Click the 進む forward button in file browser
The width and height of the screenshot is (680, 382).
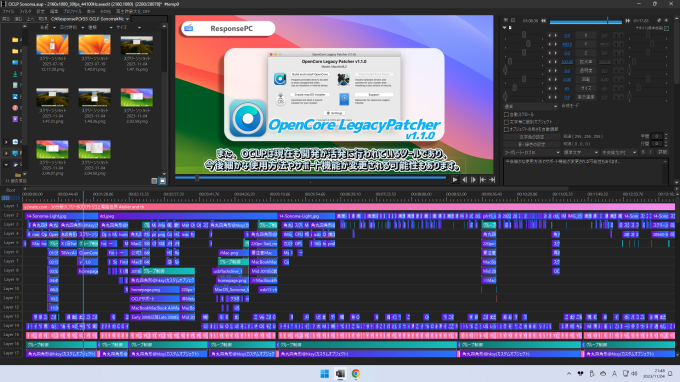tap(18, 19)
